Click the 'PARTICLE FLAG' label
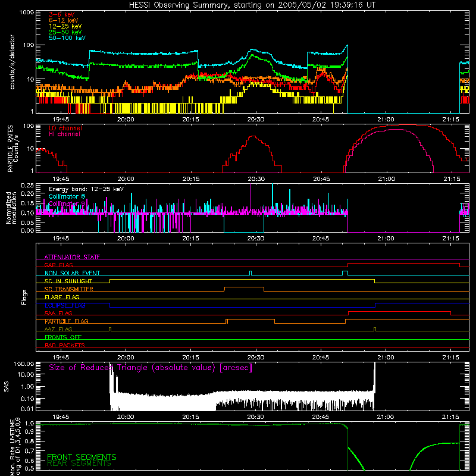The width and height of the screenshot is (476, 476). pos(67,321)
